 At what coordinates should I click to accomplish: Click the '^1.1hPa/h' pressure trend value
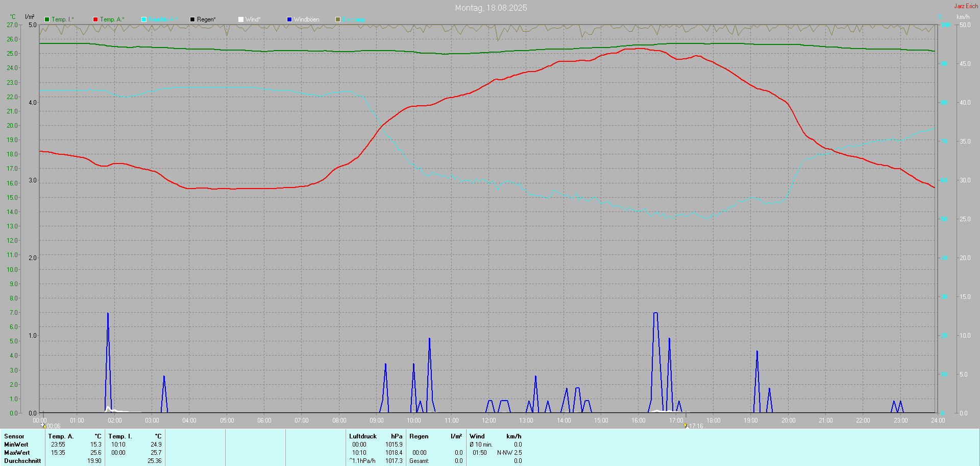point(362,461)
